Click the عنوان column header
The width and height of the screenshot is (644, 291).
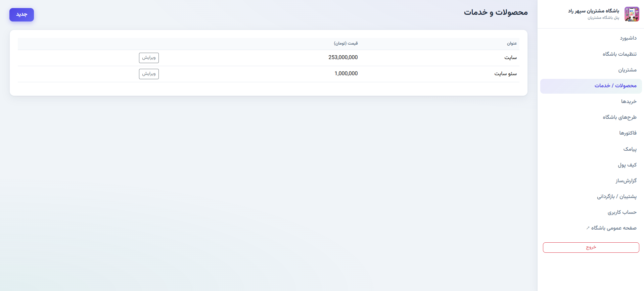(x=512, y=44)
